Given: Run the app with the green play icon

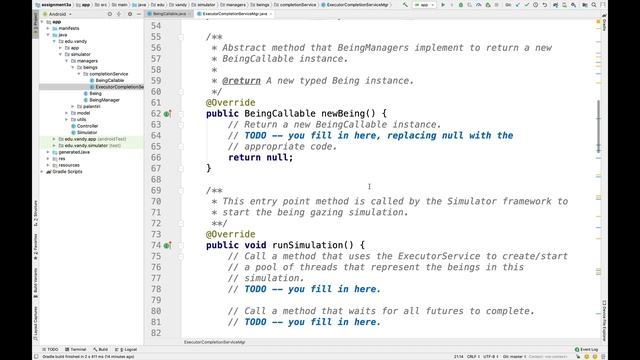Looking at the screenshot, I should tap(443, 5).
